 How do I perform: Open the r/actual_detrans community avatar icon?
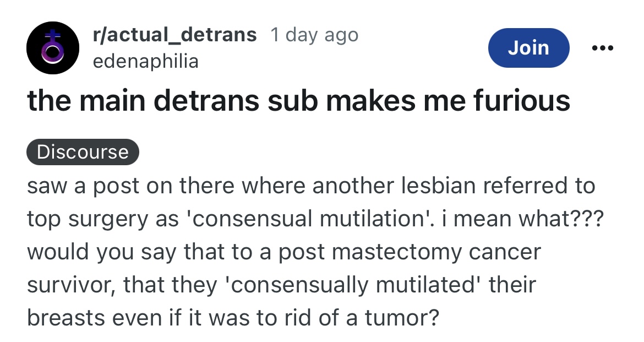click(x=53, y=48)
